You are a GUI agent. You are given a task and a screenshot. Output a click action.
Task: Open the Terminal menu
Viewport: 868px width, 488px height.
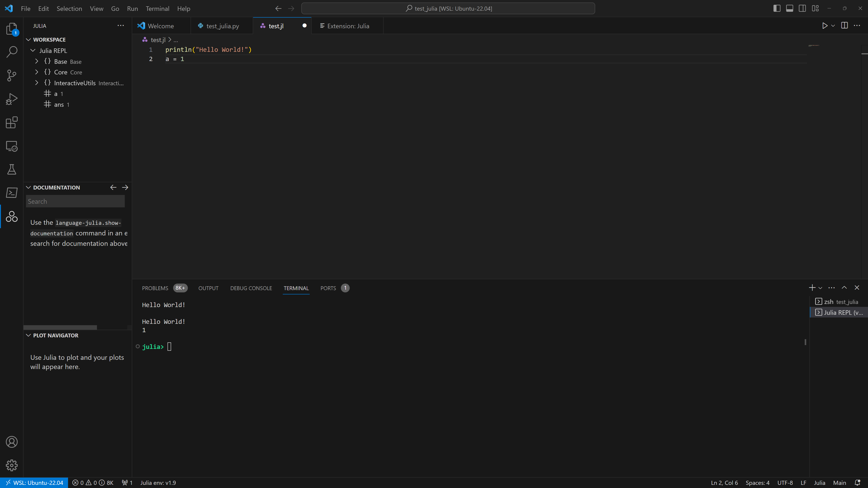[x=157, y=8]
